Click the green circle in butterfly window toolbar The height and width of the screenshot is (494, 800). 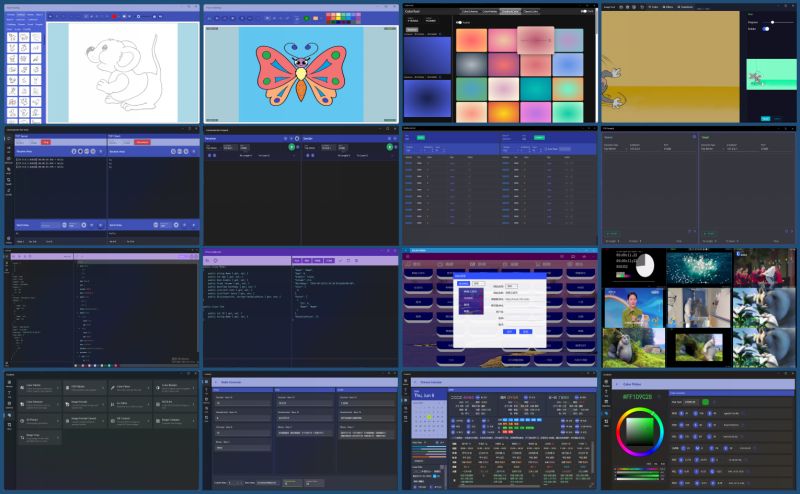click(x=307, y=18)
